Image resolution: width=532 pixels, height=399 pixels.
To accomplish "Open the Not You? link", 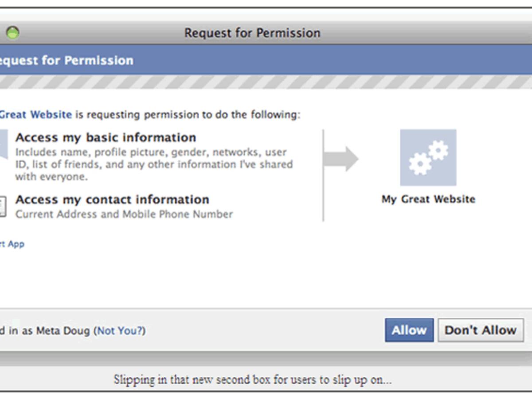I will (121, 330).
